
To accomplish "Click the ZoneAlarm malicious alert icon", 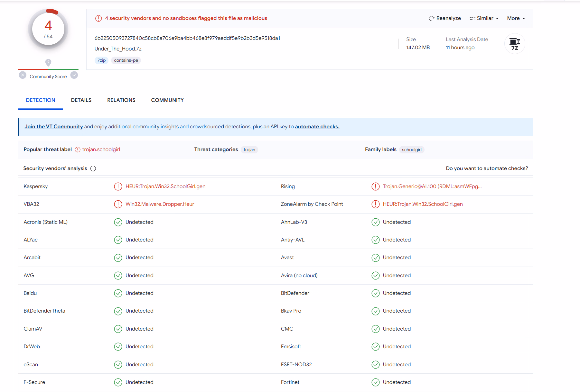I will 376,204.
